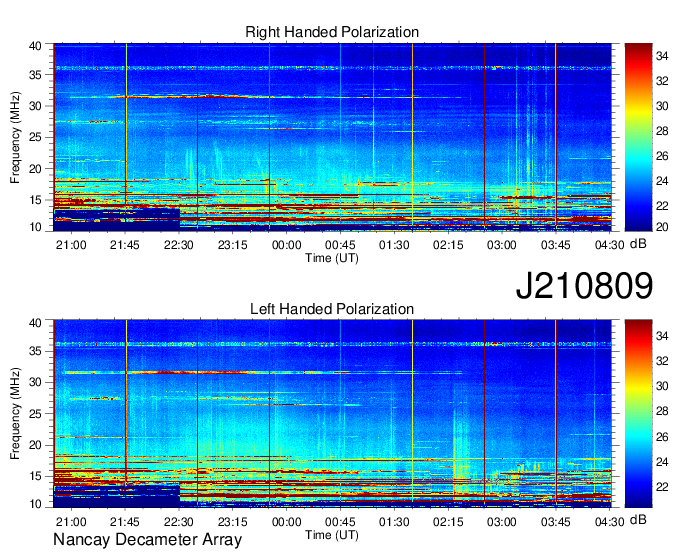The width and height of the screenshot is (680, 552).
Task: Click the 40 MHz tick of Left Handed plot
Action: pyautogui.click(x=35, y=322)
